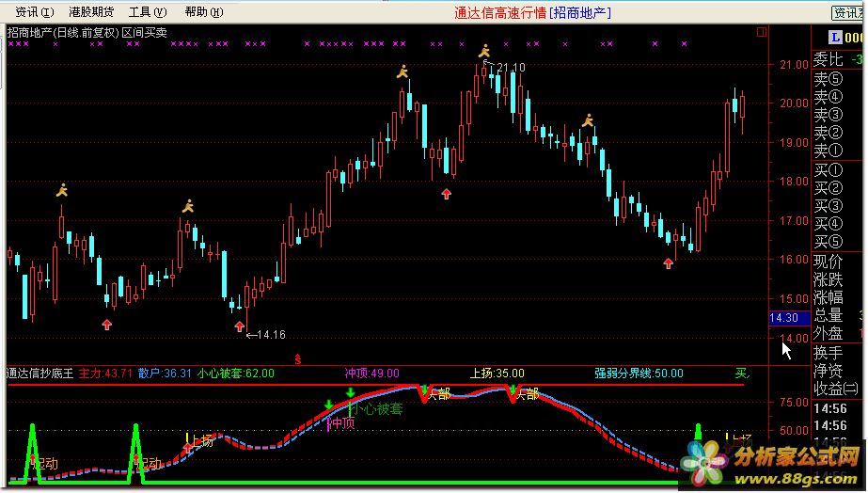Click the magenta 冲顶 marker on the indicator
Image resolution: width=868 pixels, height=493 pixels.
pos(341,423)
